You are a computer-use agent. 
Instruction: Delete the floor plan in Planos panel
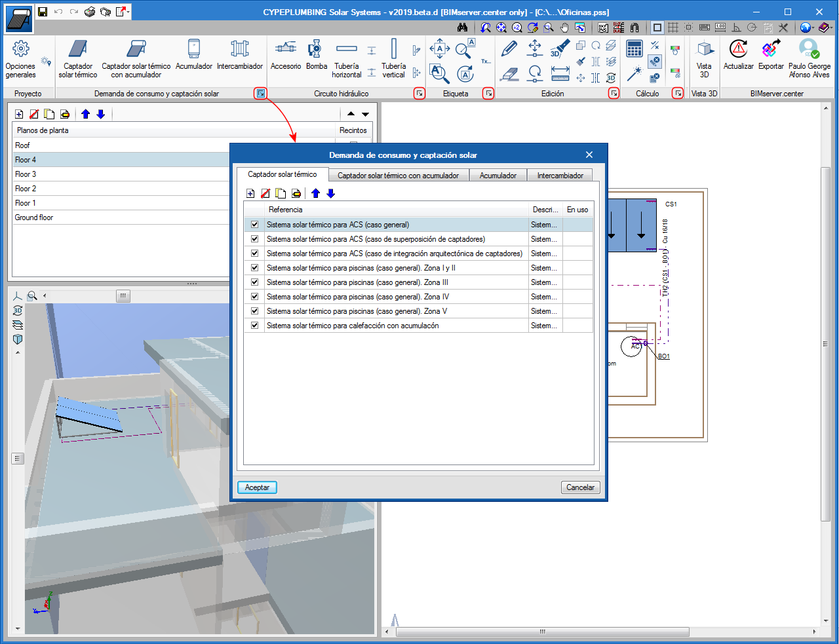pos(34,114)
